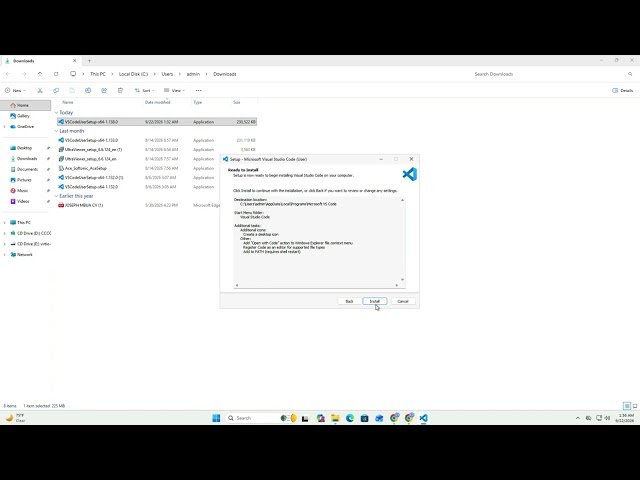Click Users in address breadcrumb
The height and width of the screenshot is (480, 640).
(167, 74)
